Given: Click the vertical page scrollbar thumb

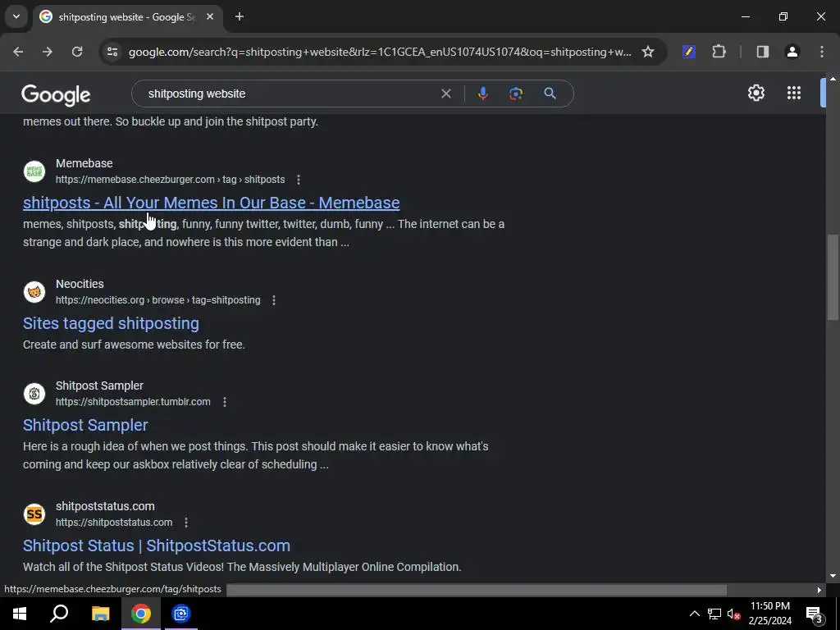Looking at the screenshot, I should [x=833, y=277].
